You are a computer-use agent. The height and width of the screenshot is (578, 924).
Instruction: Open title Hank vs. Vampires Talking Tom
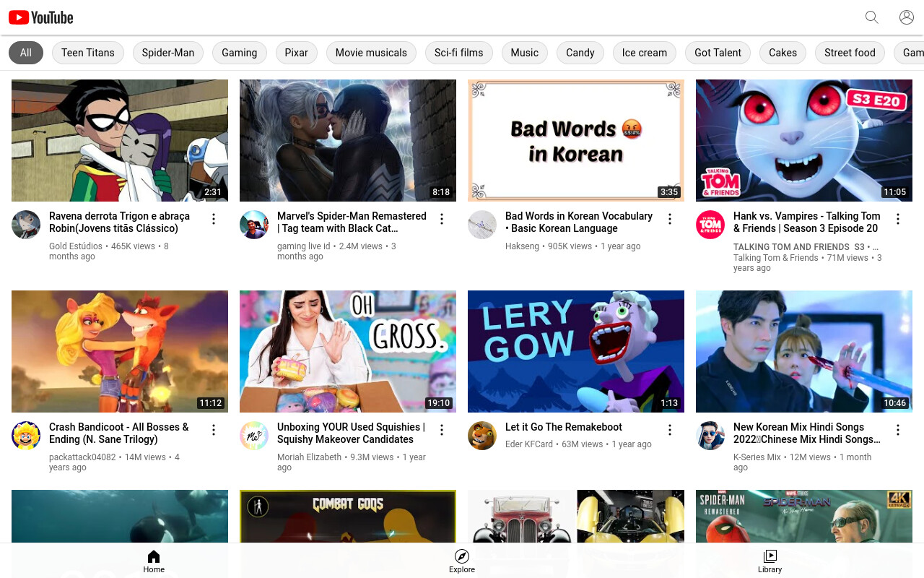pos(807,222)
